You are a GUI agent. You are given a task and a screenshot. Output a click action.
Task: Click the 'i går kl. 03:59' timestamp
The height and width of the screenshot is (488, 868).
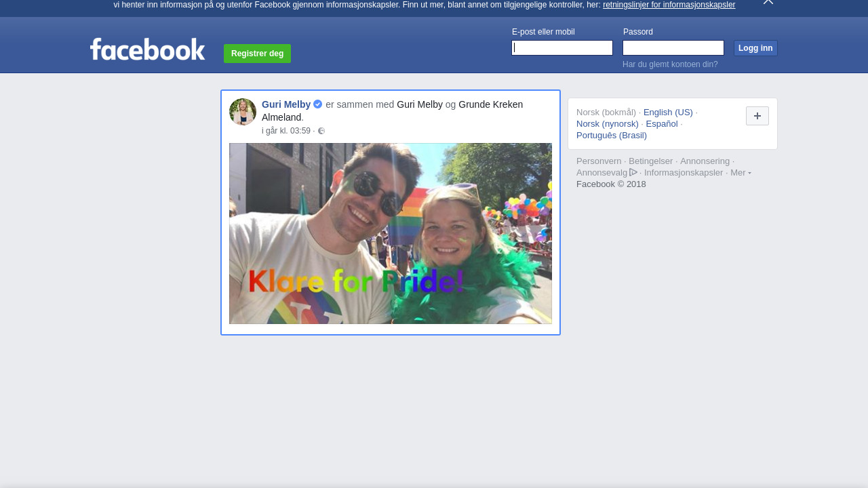(x=286, y=131)
